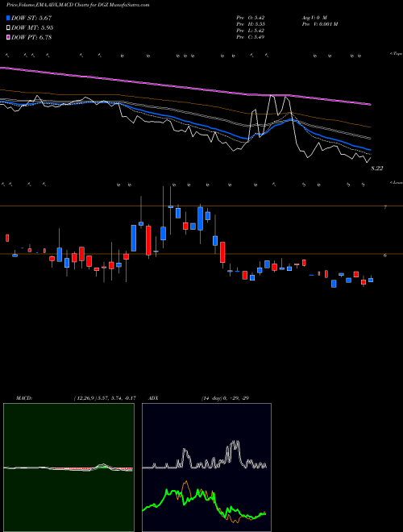Viewport: 403px width, 532px height.
Task: Open the MACD indicator chart thumbnail
Action: point(69,468)
